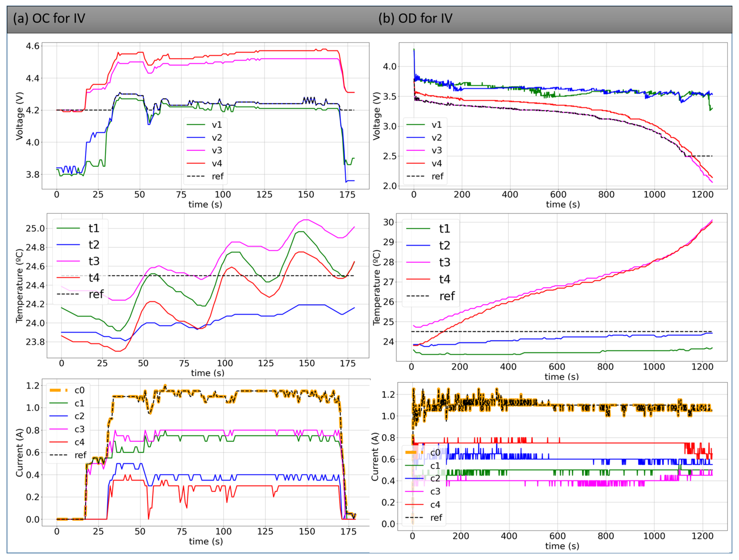The image size is (739, 560).
Task: Click "time (s)" label under OD temperature chart
Action: (562, 377)
